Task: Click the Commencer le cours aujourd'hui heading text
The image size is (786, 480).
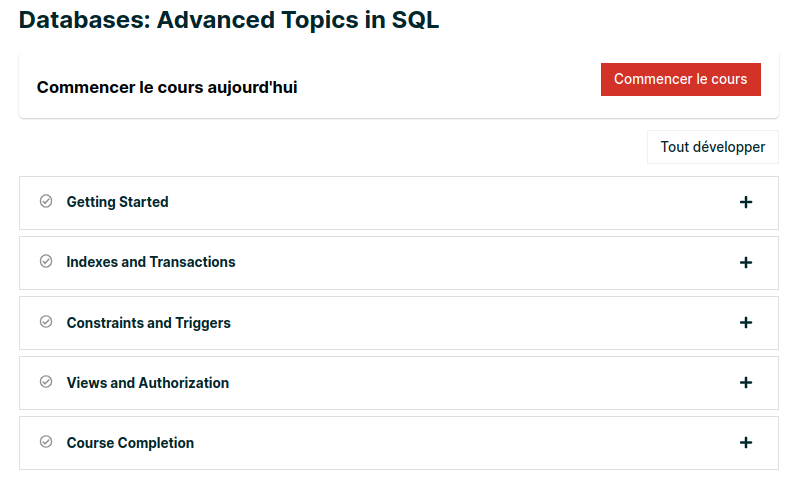Action: [167, 87]
